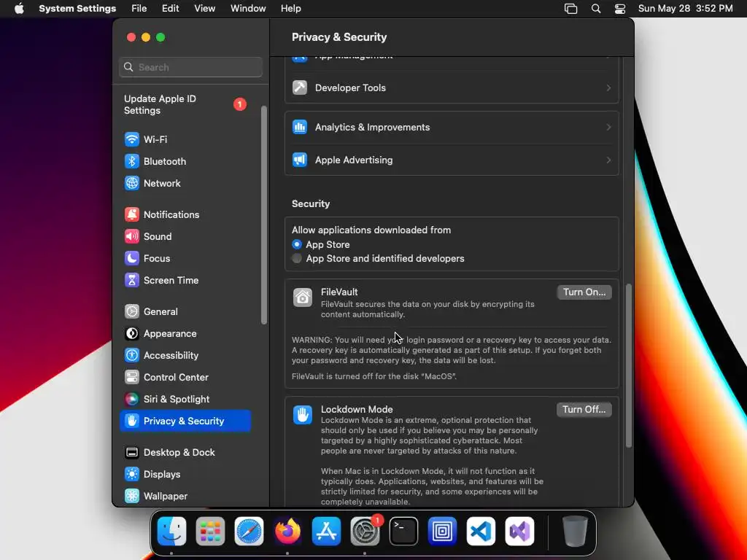Click the Lockdown Mode hand icon
The image size is (747, 560).
click(303, 415)
